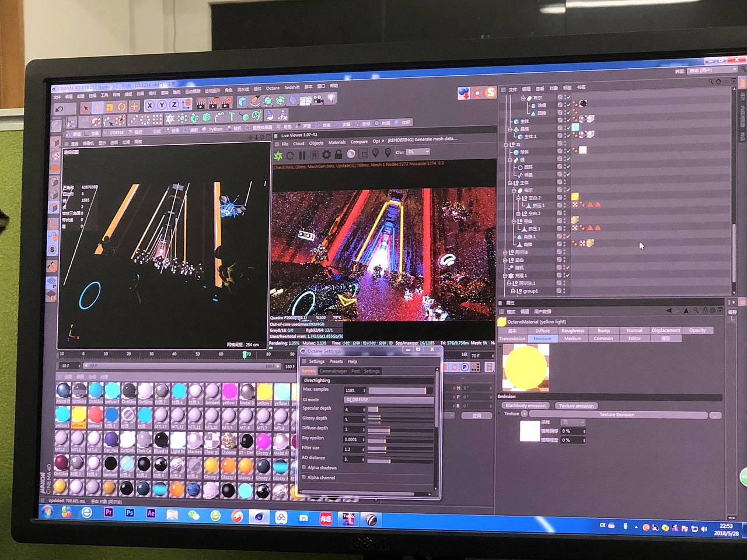Click the yellow material preview sphere thumbnail
747x560 pixels.
point(526,367)
